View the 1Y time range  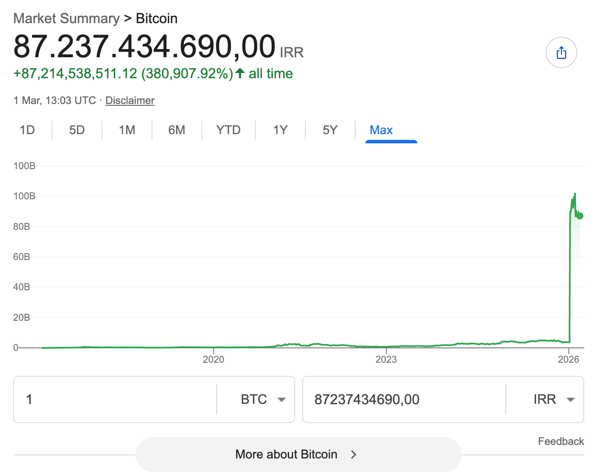point(280,130)
